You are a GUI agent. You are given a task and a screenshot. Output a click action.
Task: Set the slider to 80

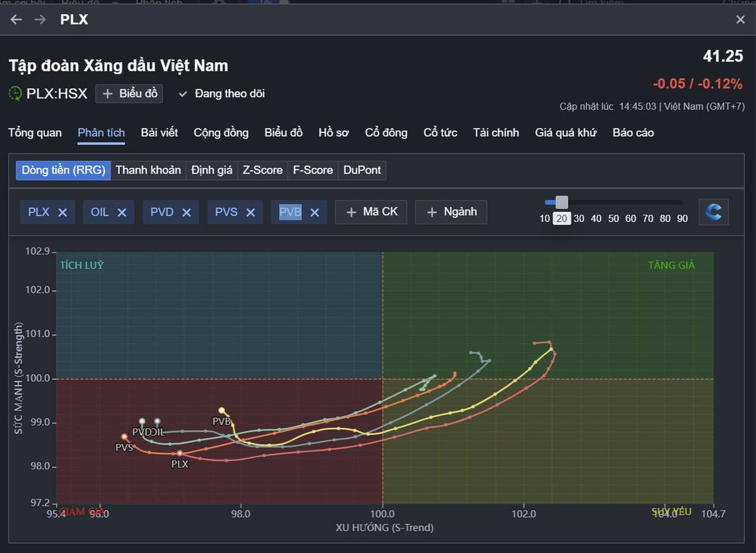pyautogui.click(x=665, y=218)
